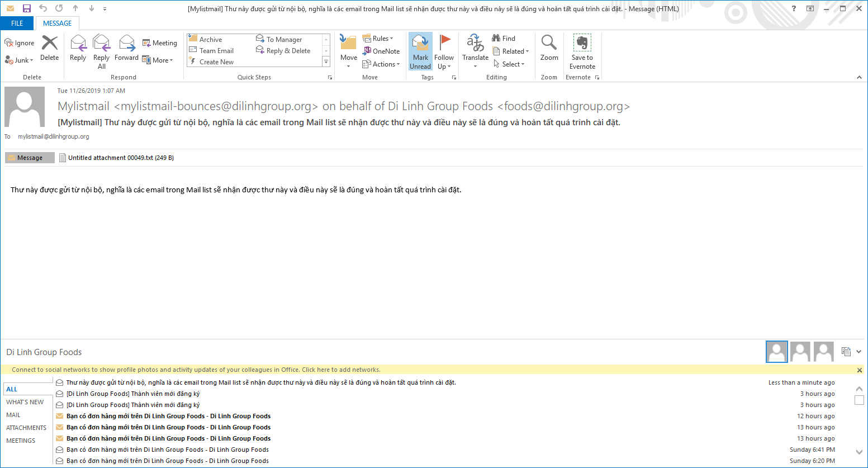Open the people pane contact list icon
Viewport: 868px width, 468px height.
point(846,352)
